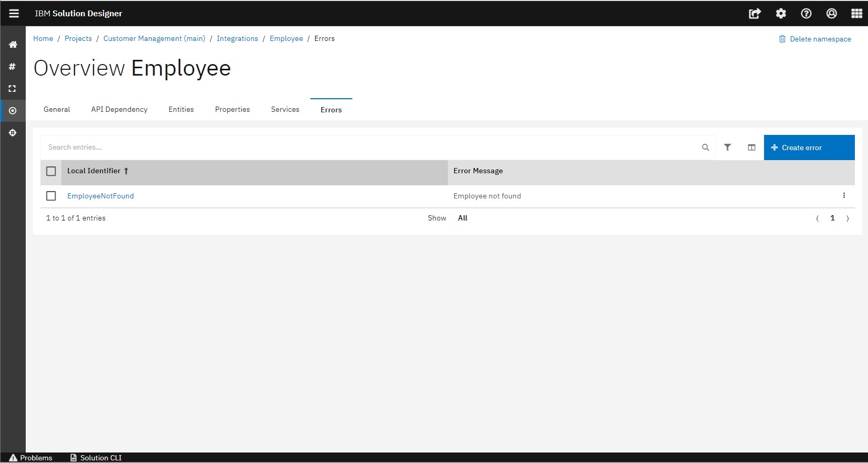This screenshot has width=868, height=463.
Task: Click the Search entries input field
Action: click(x=368, y=148)
